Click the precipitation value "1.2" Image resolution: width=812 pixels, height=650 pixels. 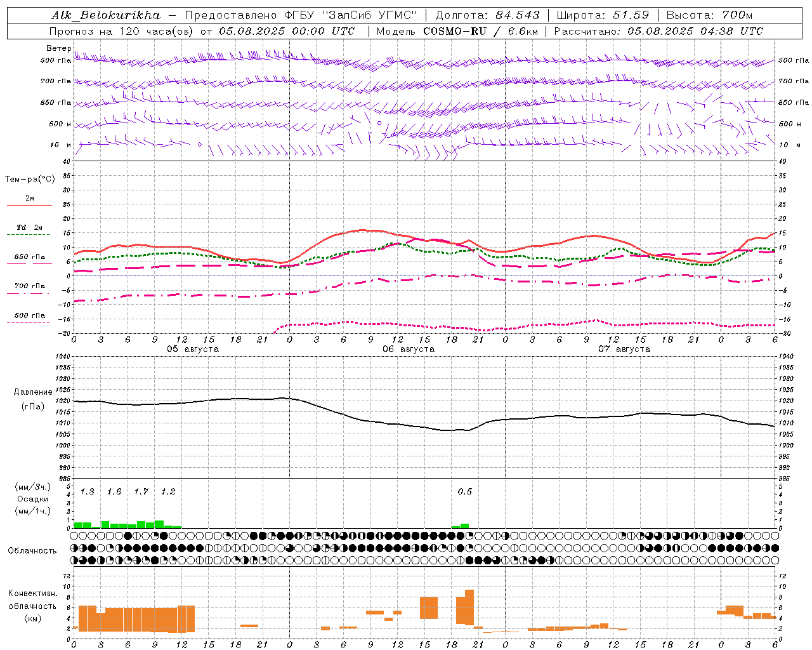coord(168,491)
